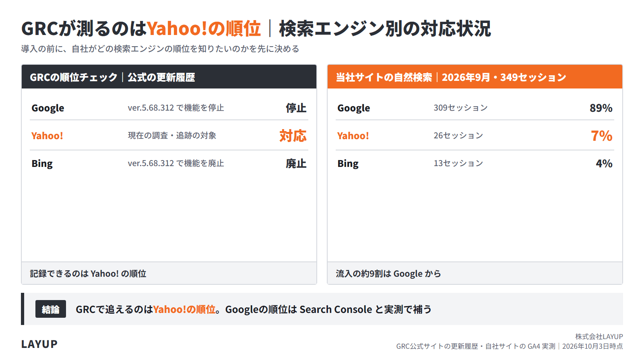
Task: Click the dark '結論' badge
Action: click(x=51, y=309)
